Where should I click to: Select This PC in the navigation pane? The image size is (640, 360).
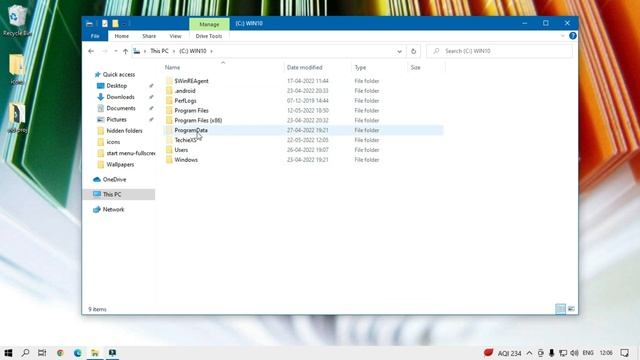click(x=112, y=194)
